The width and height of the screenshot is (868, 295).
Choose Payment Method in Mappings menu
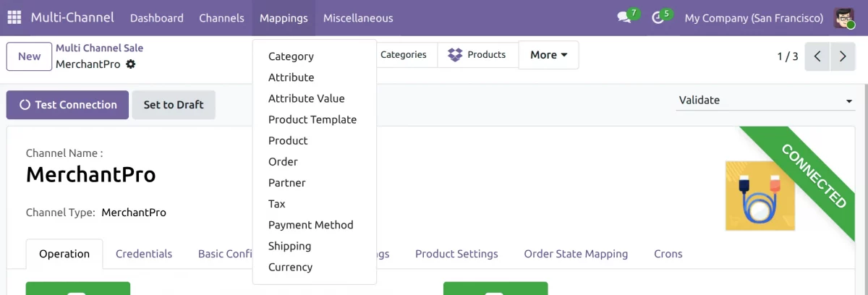click(x=311, y=225)
